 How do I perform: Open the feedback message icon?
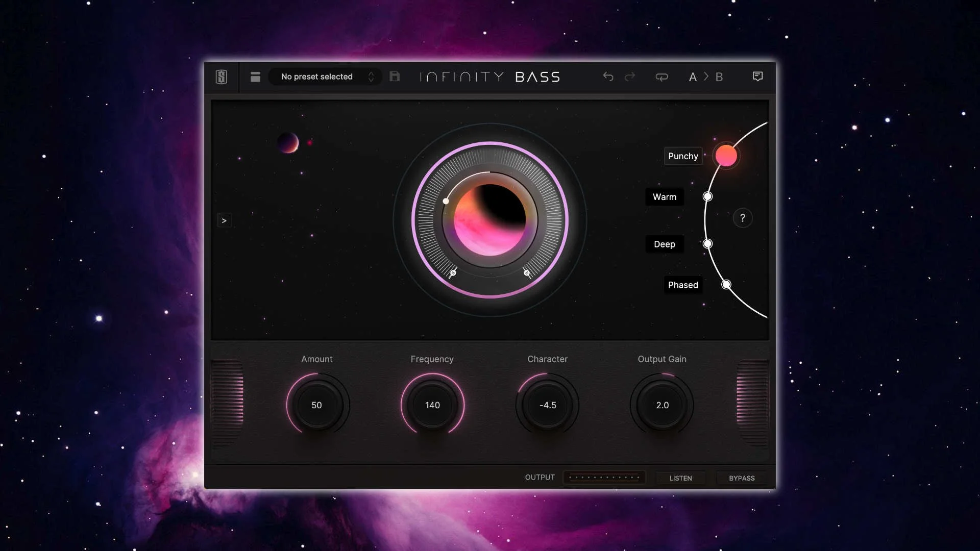[x=757, y=76]
